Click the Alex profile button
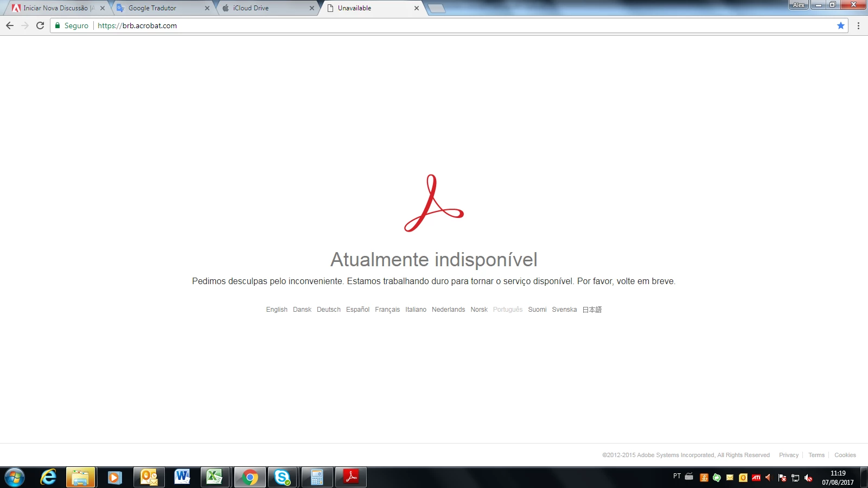The height and width of the screenshot is (488, 868). pos(799,5)
